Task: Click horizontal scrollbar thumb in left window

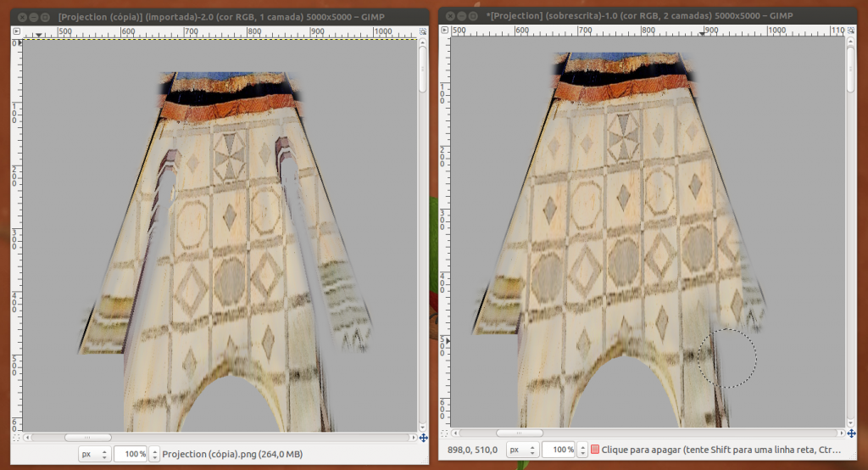Action: tap(87, 438)
